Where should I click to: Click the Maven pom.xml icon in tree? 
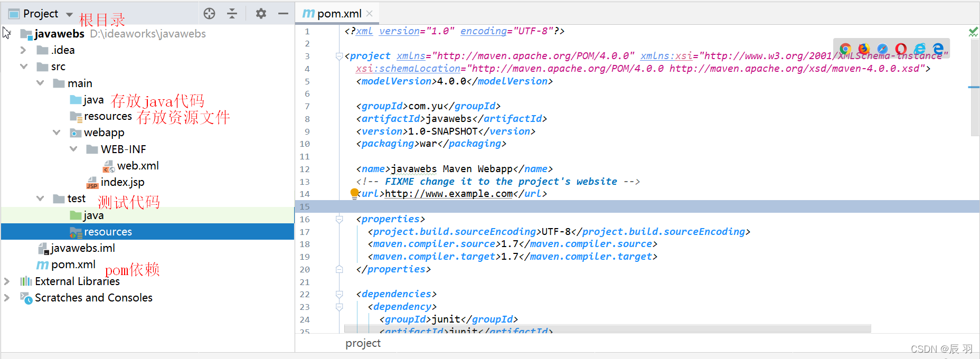(x=42, y=265)
